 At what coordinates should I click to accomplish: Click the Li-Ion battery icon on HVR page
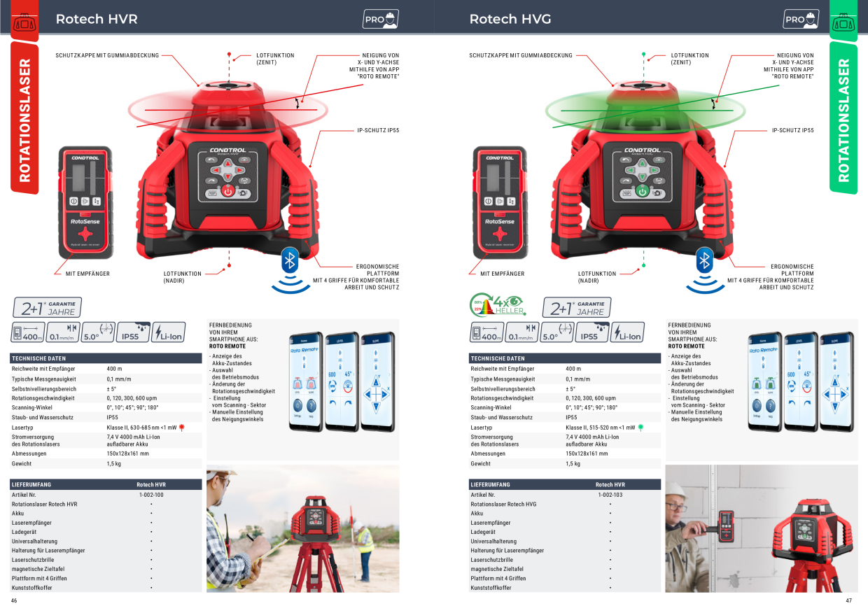[168, 332]
